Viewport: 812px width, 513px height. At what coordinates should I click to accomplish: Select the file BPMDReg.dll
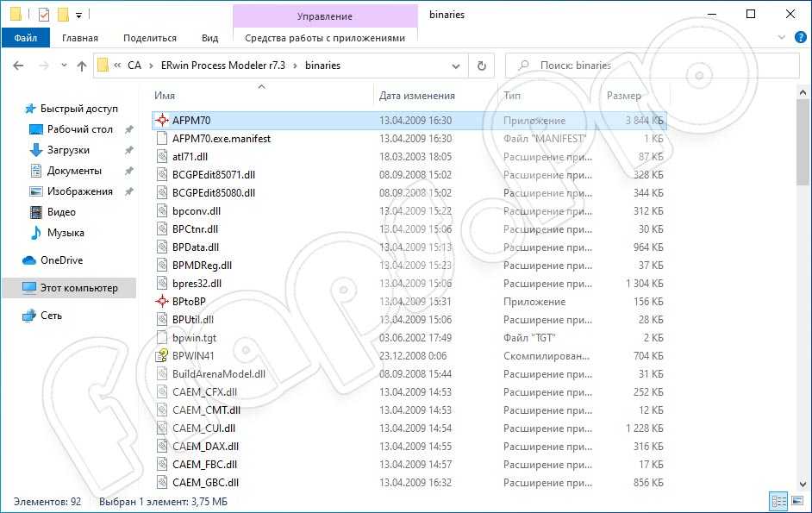click(x=409, y=266)
